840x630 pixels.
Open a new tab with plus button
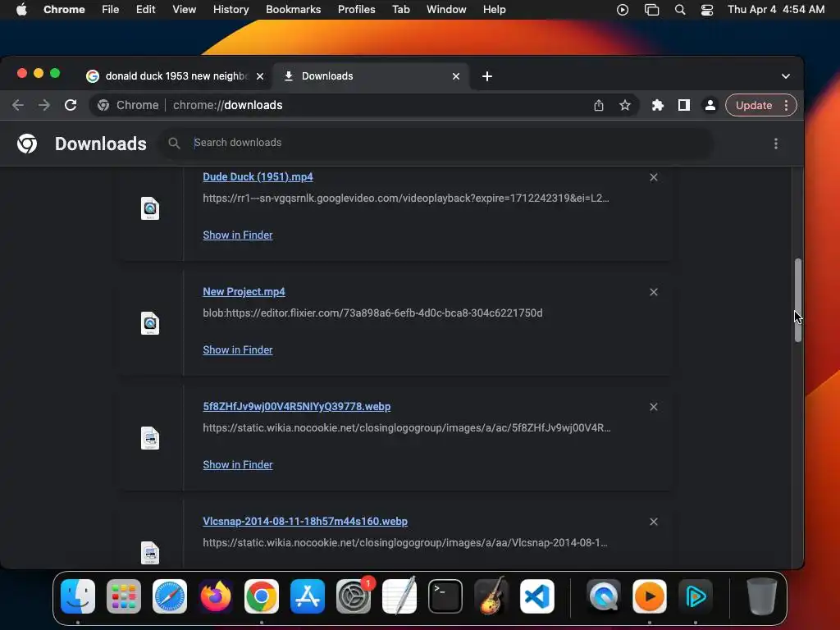coord(487,76)
